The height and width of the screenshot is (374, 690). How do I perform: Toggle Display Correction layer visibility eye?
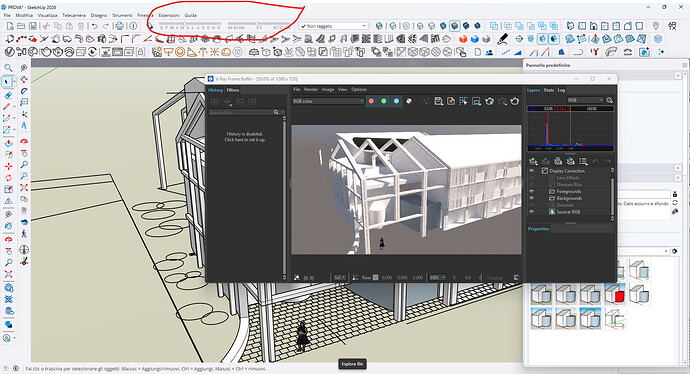[532, 171]
